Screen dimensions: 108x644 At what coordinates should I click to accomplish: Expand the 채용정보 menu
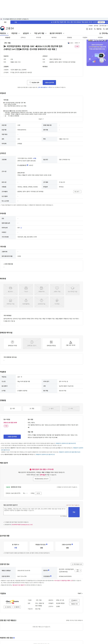[4, 33]
